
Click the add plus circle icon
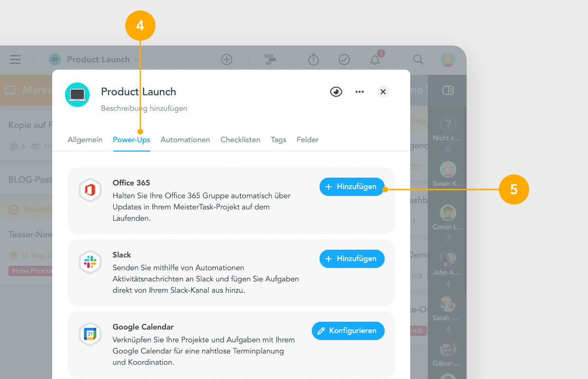(227, 59)
